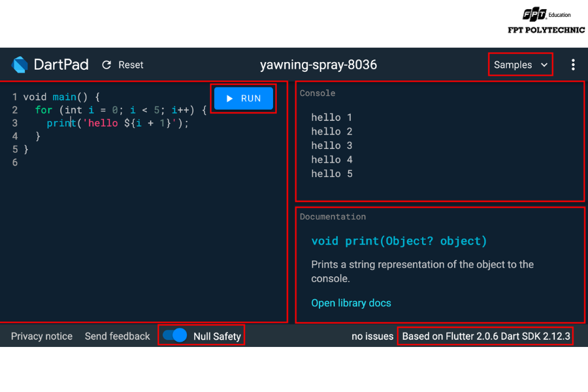The height and width of the screenshot is (392, 588).
Task: Click the for loop code line
Action: tap(121, 110)
